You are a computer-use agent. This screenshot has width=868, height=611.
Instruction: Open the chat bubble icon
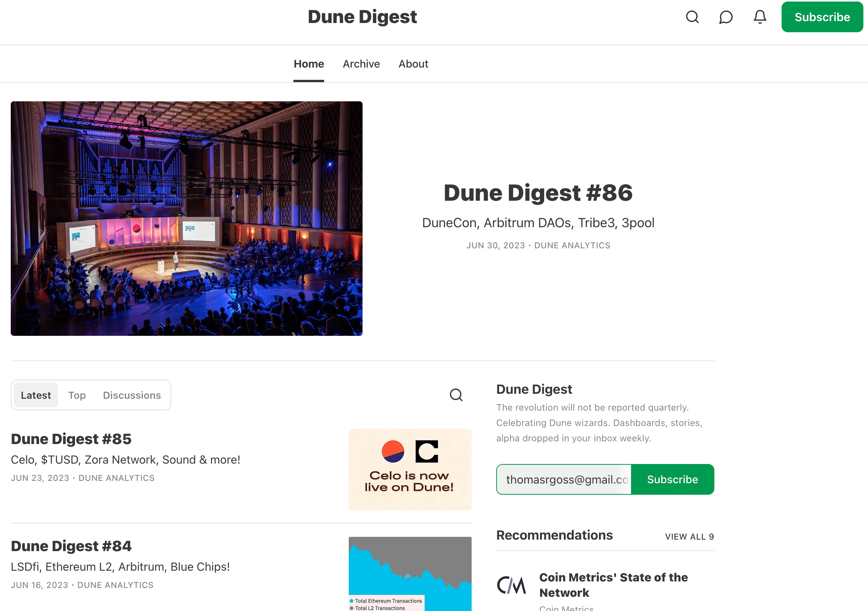coord(726,17)
